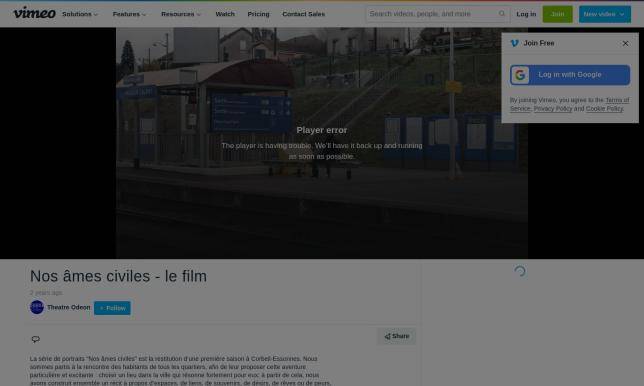Go to the Pricing page
The height and width of the screenshot is (386, 644).
258,14
